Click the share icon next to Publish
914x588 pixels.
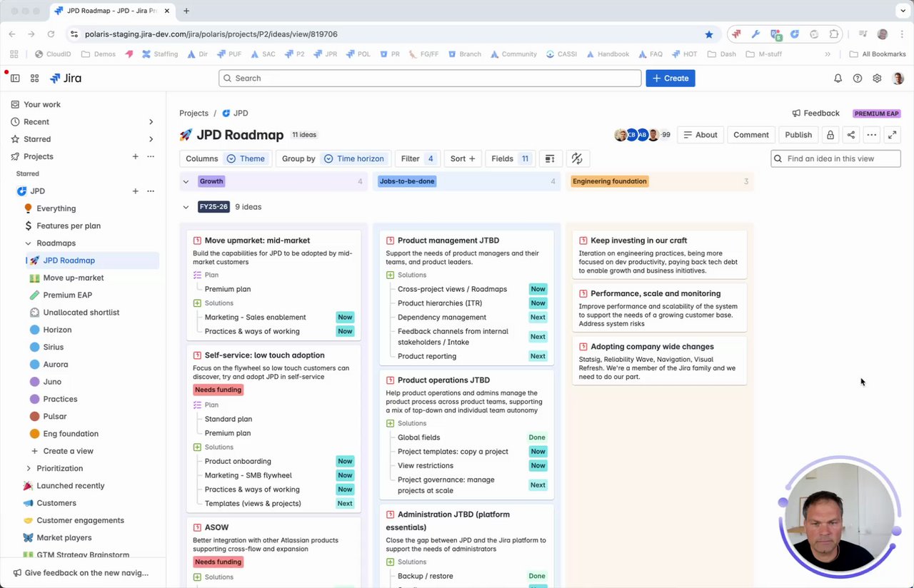[850, 135]
